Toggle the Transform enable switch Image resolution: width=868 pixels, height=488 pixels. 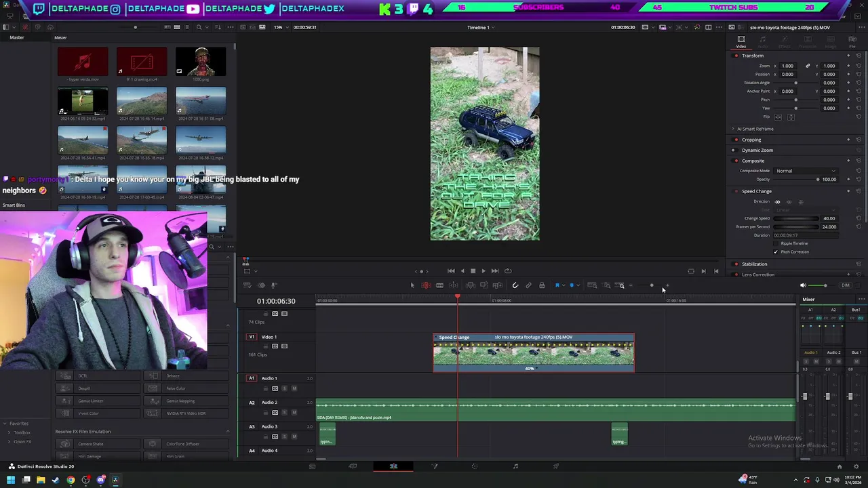tap(736, 56)
